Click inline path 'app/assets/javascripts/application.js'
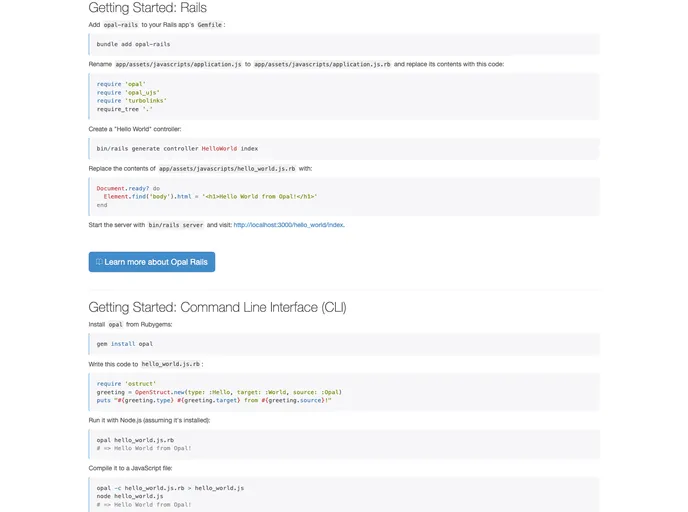 click(x=178, y=64)
